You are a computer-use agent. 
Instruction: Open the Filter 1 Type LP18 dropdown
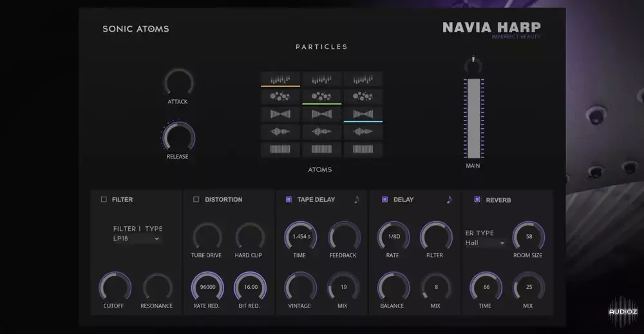click(137, 239)
